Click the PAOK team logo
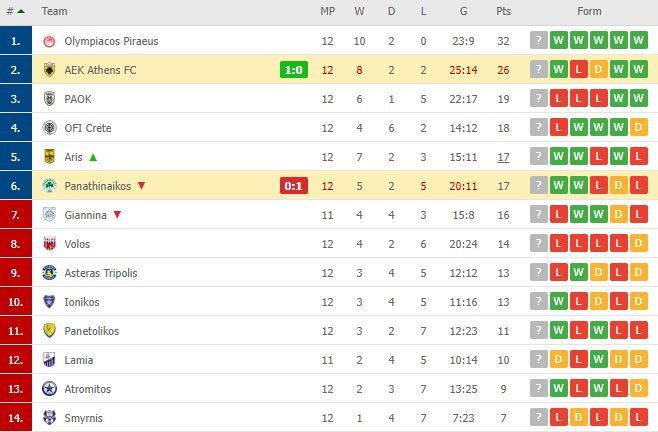Screen dimensions: 658x432 pos(49,99)
